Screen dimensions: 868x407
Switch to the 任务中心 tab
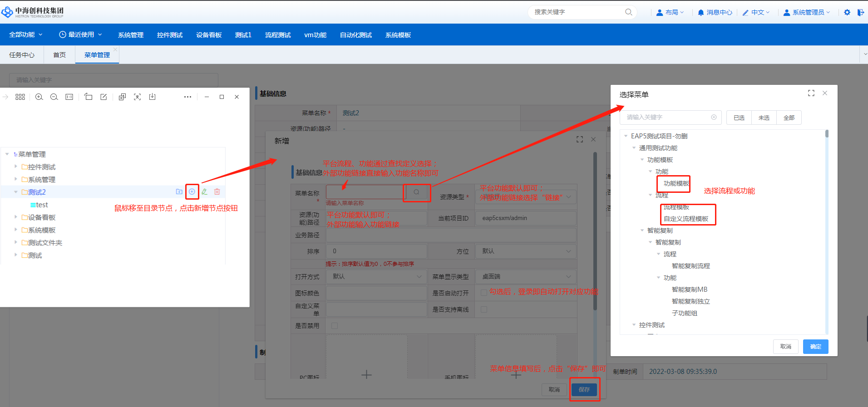pyautogui.click(x=22, y=55)
